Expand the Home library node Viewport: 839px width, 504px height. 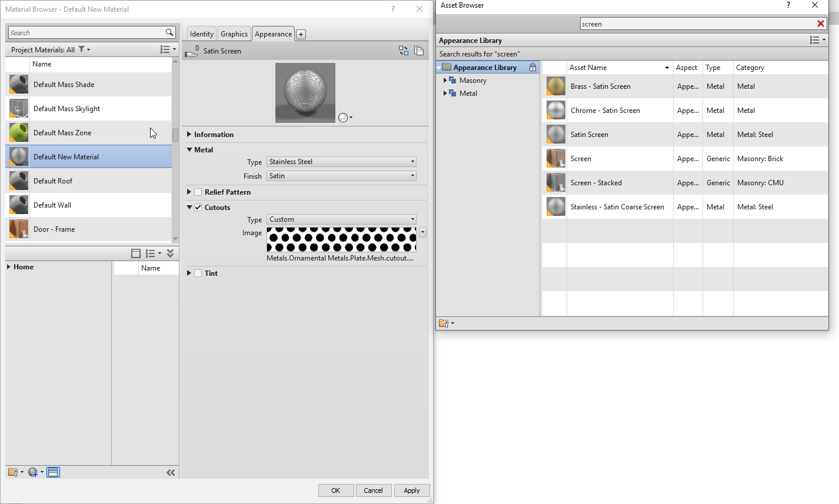coord(9,267)
